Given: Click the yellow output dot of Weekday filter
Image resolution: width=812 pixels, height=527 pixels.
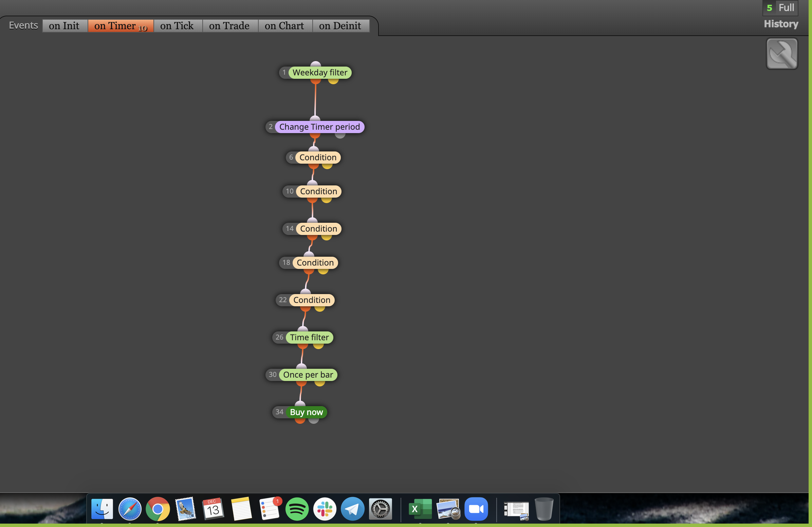Looking at the screenshot, I should pos(333,80).
